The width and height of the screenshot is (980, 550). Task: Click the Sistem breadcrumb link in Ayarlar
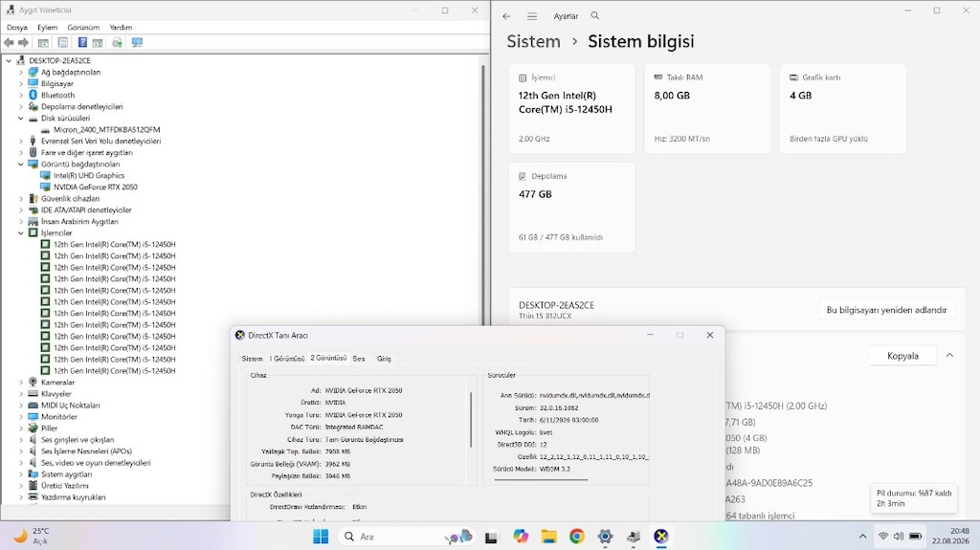533,41
